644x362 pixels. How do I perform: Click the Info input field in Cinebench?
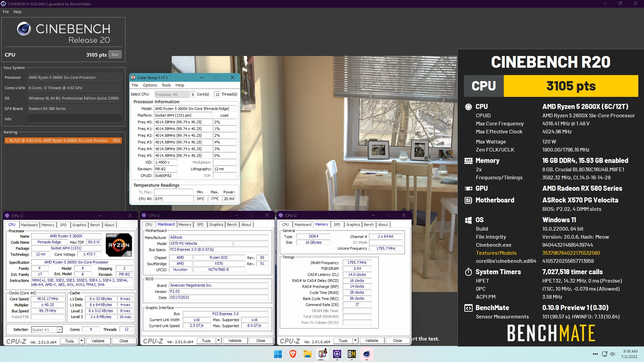[74, 119]
